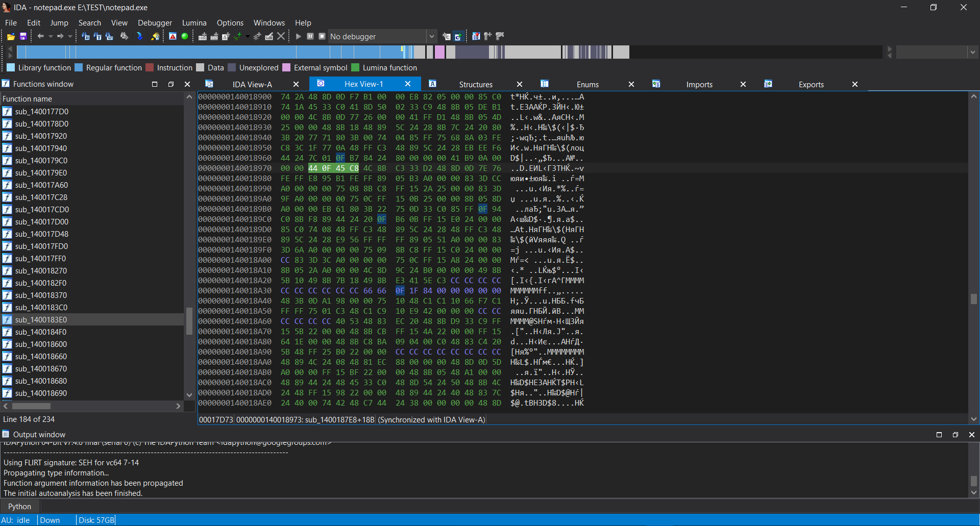Click the pencil edit toolbar icon
980x526 pixels.
pos(269,36)
